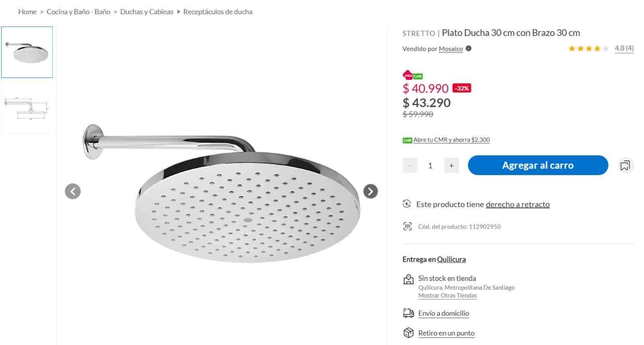The image size is (644, 345).
Task: Increase quantity with the plus button
Action: pyautogui.click(x=451, y=165)
